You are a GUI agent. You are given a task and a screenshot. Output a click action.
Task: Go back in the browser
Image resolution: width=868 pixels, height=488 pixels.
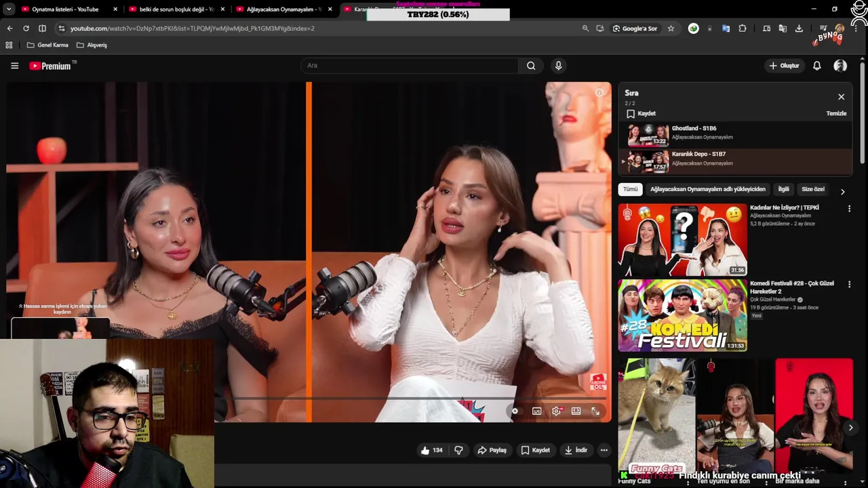[x=9, y=28]
